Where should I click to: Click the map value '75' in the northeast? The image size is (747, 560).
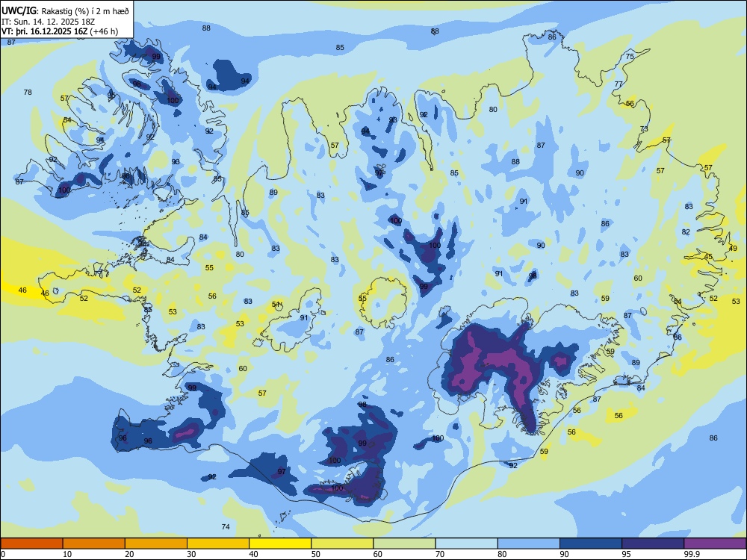pos(630,56)
